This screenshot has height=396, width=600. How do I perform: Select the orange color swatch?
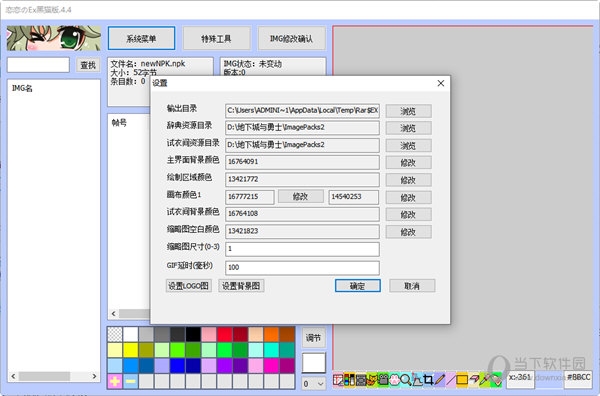(x=271, y=334)
